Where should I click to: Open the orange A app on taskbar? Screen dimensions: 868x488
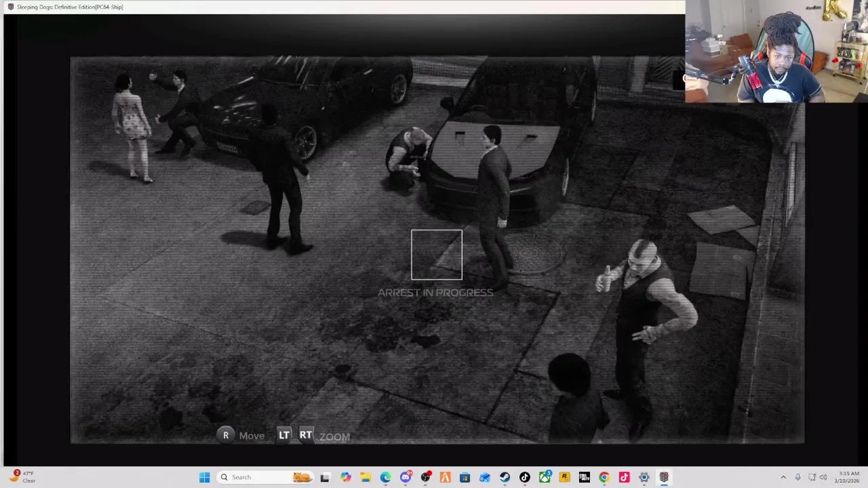[445, 477]
